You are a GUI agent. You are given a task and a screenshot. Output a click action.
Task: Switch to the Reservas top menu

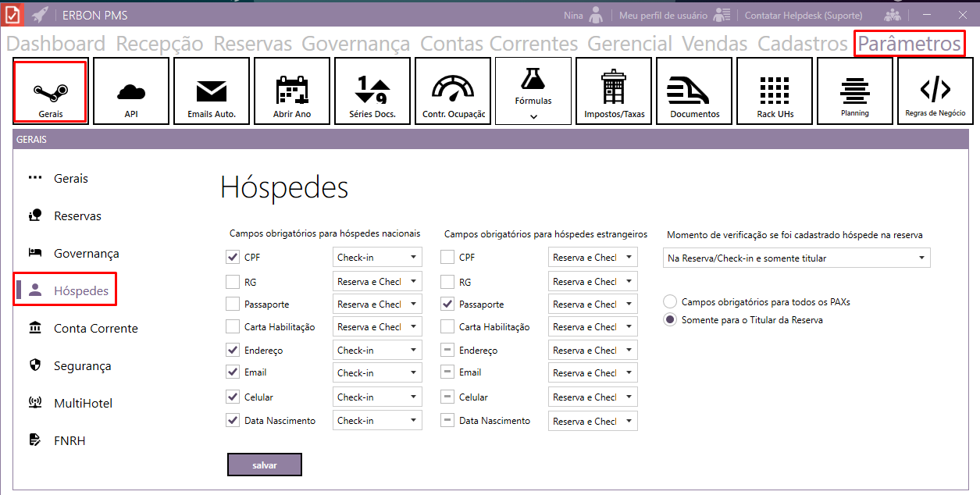pyautogui.click(x=252, y=44)
